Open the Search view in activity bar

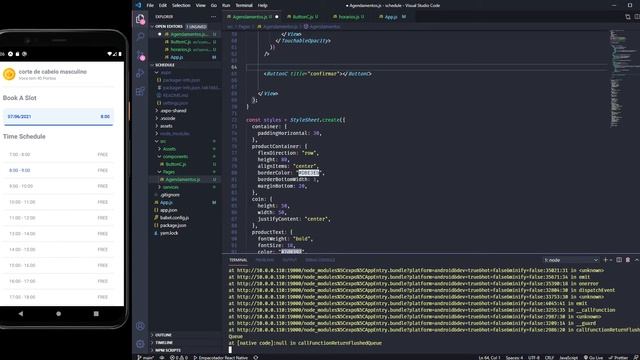click(x=140, y=37)
